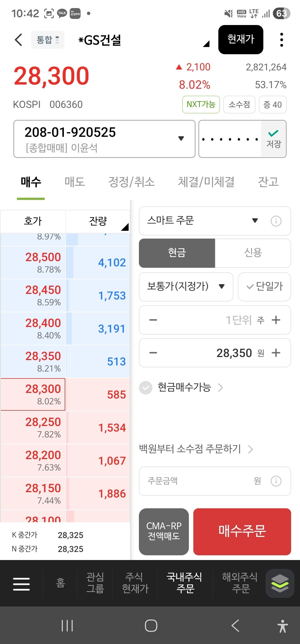The image size is (300, 644).
Task: Open 해외주식 주문 in the bottom bar
Action: 240,583
